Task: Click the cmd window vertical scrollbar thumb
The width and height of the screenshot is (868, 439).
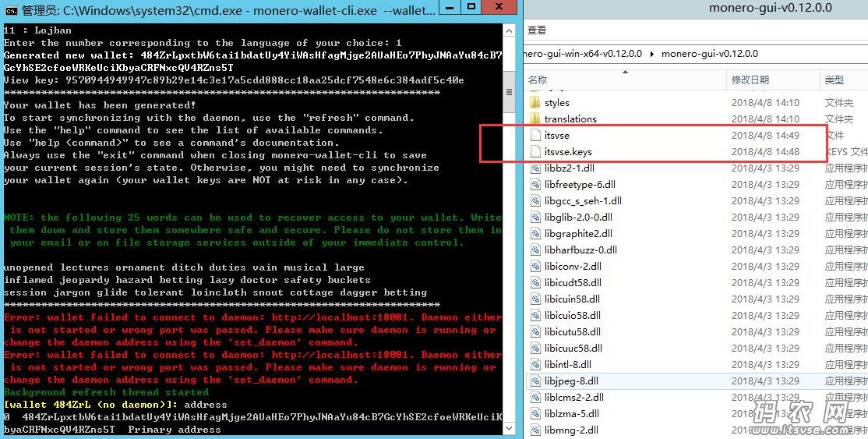Action: (x=510, y=92)
